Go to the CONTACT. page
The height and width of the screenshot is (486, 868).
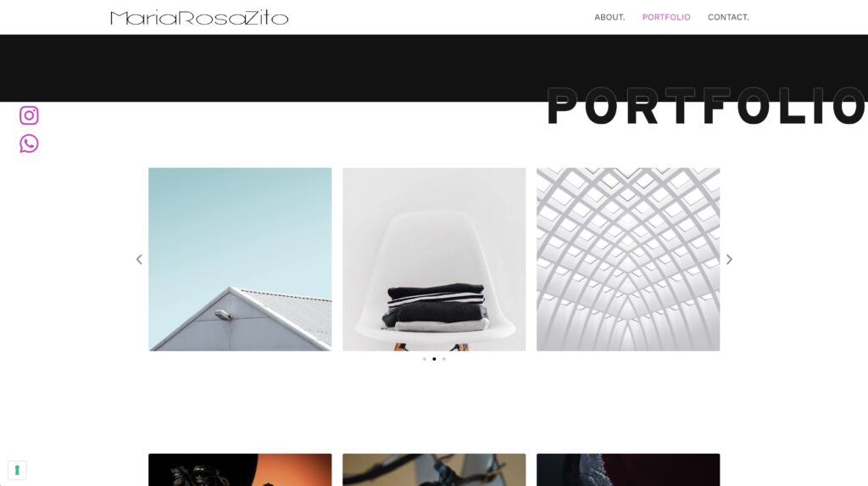coord(728,17)
